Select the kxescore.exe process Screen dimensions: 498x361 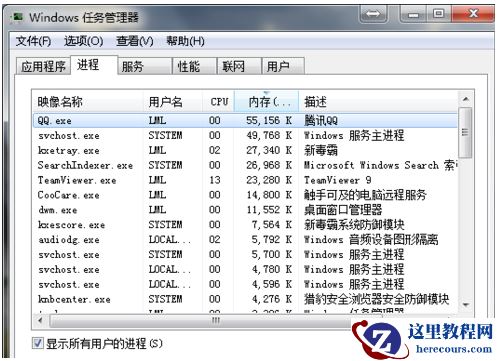[245, 225]
